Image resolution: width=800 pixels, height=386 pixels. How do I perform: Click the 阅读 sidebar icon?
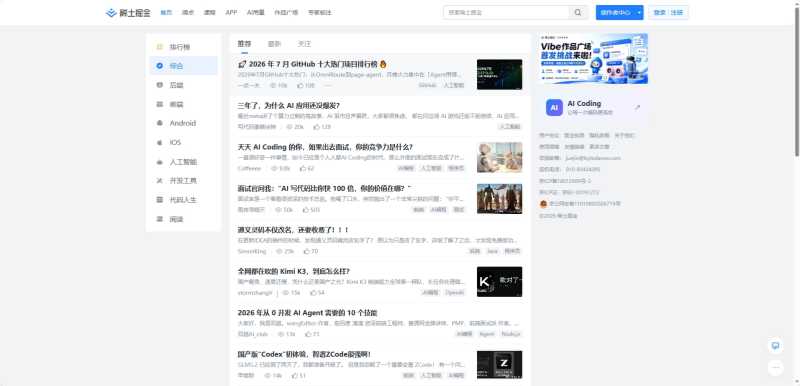pyautogui.click(x=159, y=219)
